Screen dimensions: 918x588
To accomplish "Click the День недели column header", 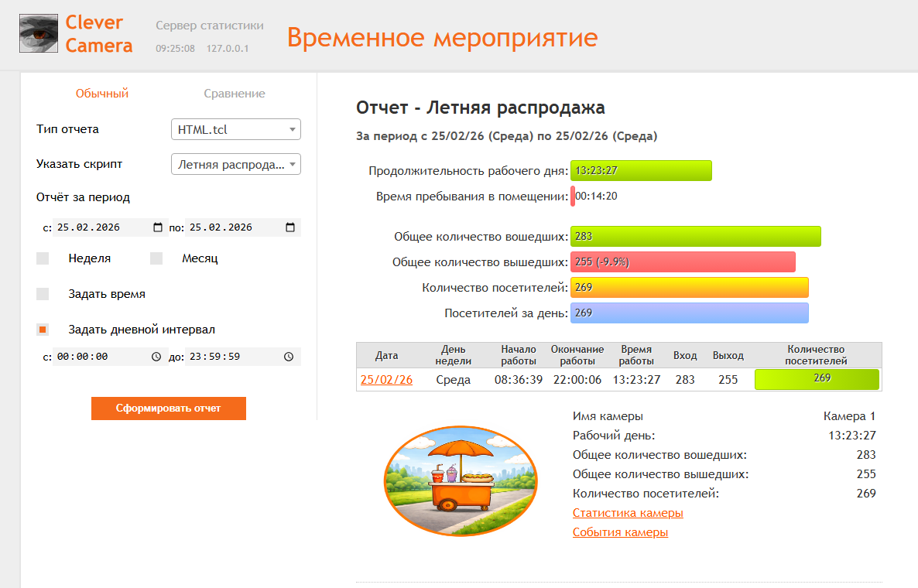I will pos(453,355).
